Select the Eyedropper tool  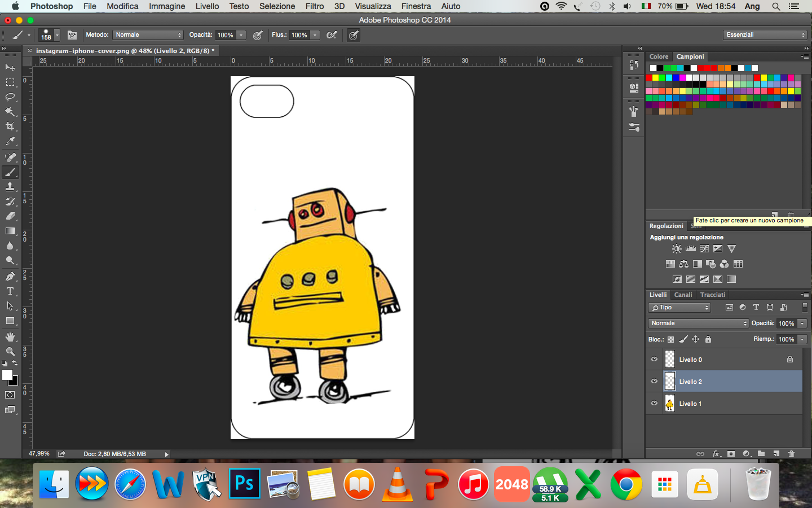point(10,141)
